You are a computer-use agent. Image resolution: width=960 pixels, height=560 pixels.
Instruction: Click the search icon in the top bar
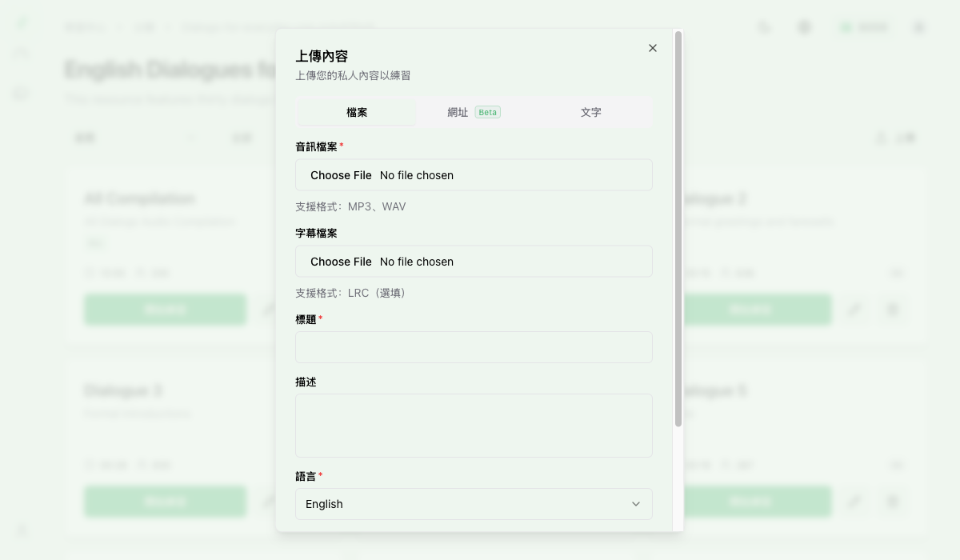[x=764, y=26]
